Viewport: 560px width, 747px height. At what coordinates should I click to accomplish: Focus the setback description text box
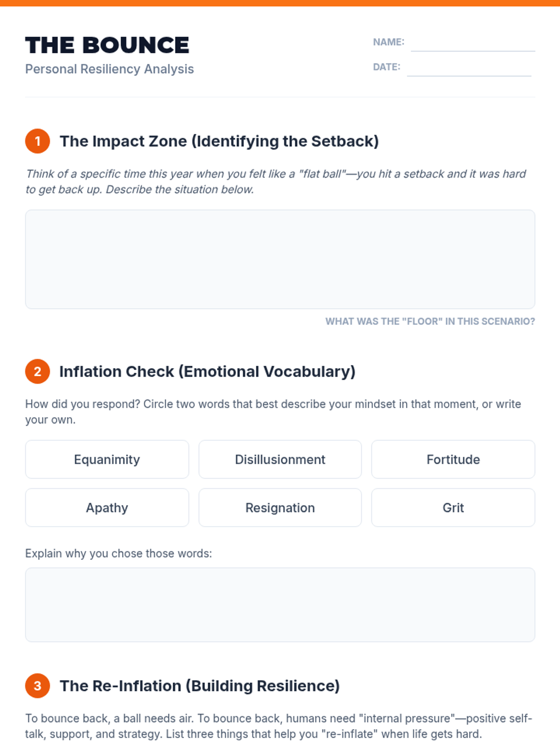tap(280, 259)
